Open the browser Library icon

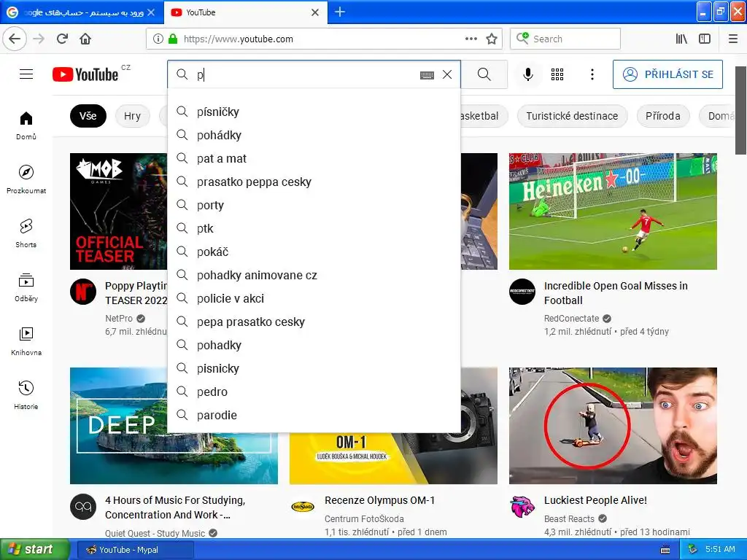point(681,39)
